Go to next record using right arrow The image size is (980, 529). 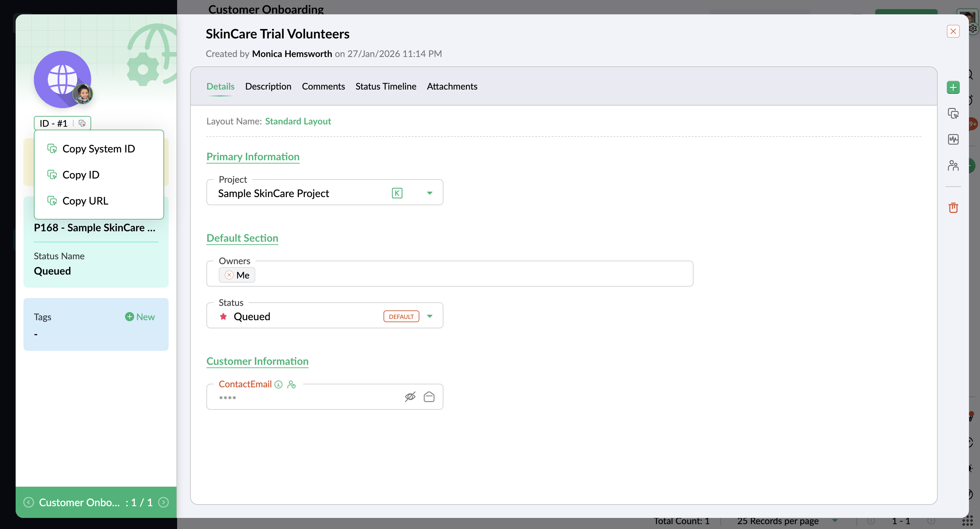(x=163, y=502)
